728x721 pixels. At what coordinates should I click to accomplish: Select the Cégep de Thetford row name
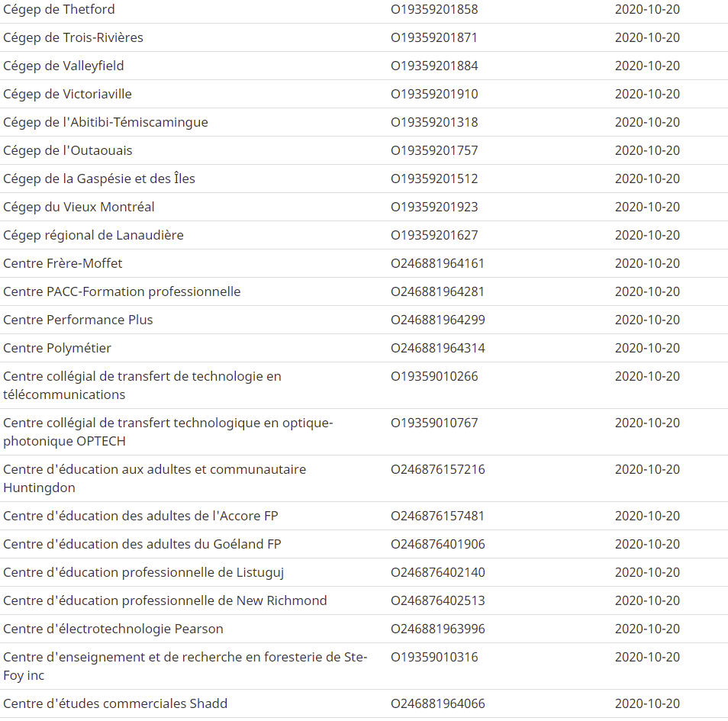coord(59,9)
